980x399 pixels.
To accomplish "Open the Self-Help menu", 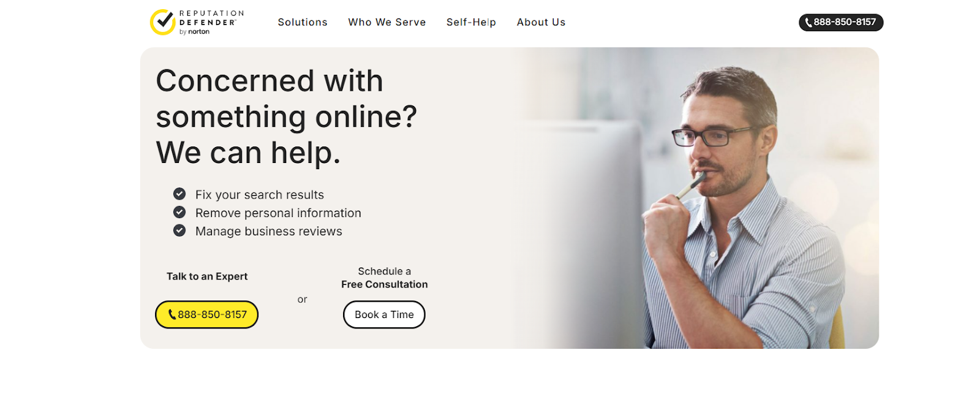I will (471, 22).
